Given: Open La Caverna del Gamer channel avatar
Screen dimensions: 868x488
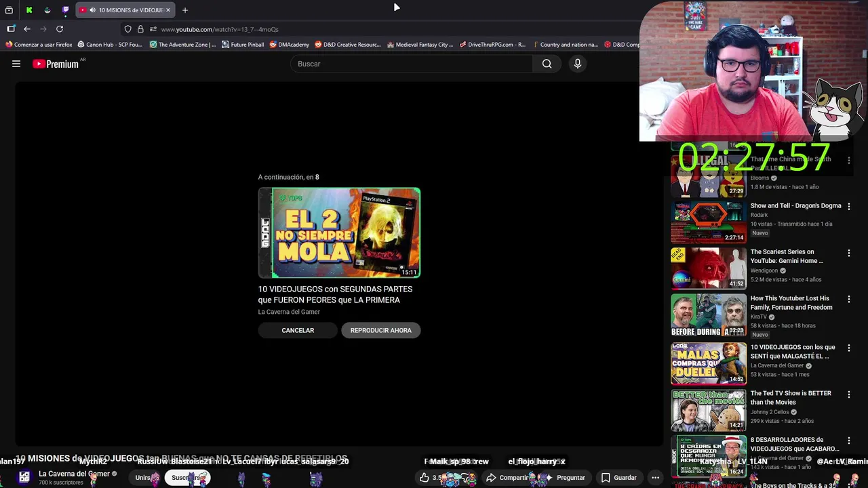Looking at the screenshot, I should click(x=24, y=477).
